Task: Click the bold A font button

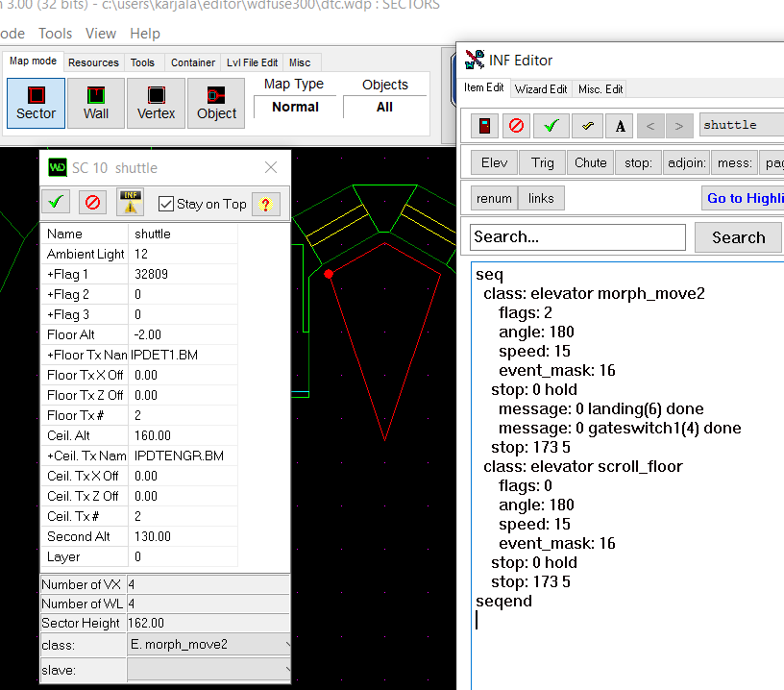Action: [x=620, y=125]
